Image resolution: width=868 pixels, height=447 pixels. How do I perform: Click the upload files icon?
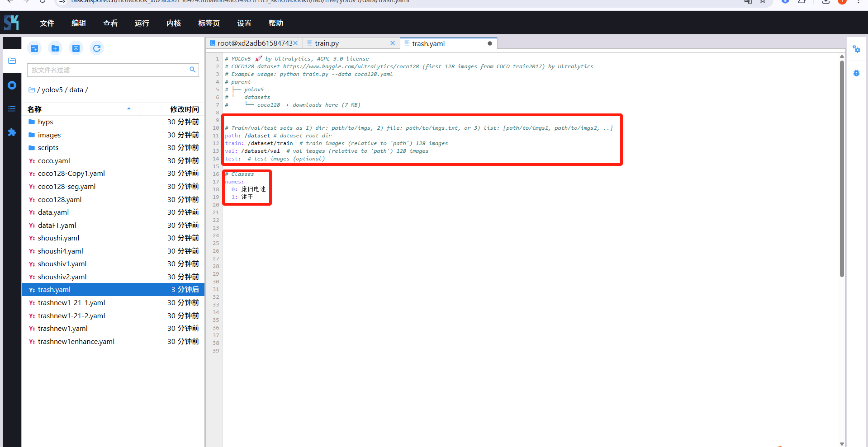coord(76,48)
